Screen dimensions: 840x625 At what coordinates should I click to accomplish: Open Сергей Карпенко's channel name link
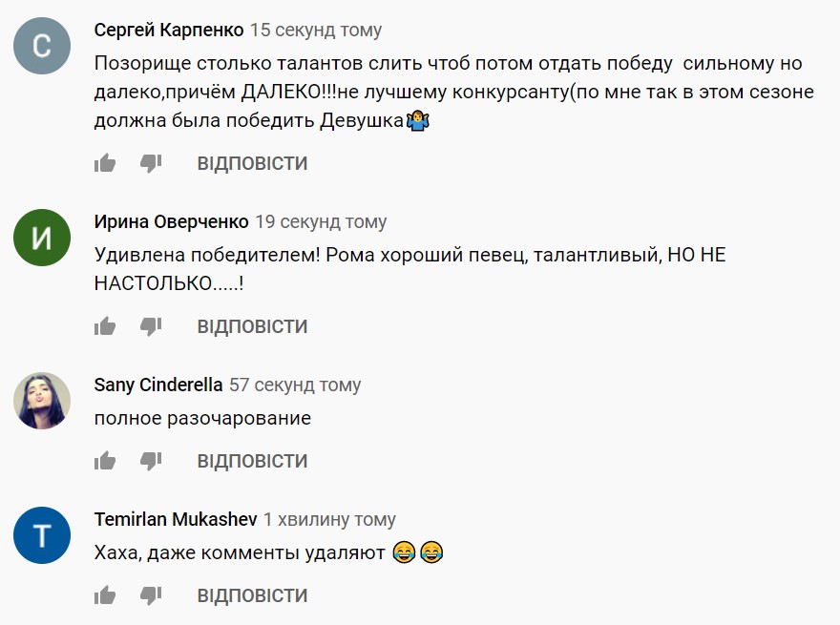[x=168, y=31]
